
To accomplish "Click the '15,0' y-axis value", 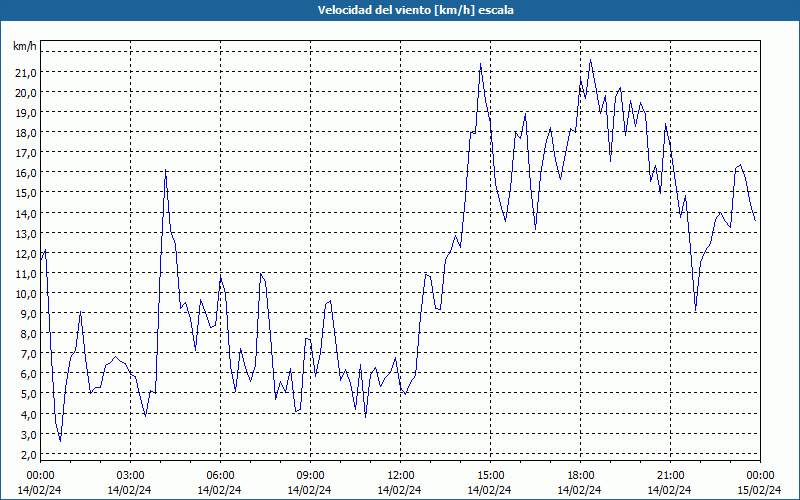I will [26, 193].
